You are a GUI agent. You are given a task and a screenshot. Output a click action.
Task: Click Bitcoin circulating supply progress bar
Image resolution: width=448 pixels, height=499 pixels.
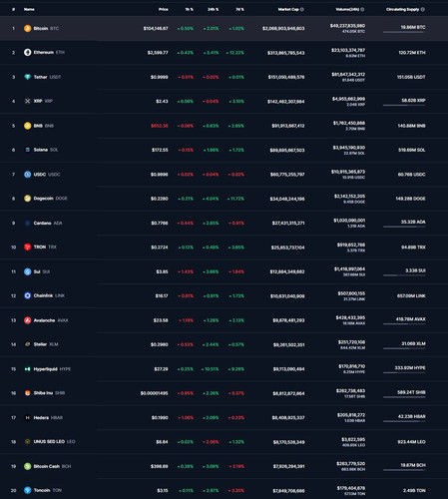coord(404,32)
